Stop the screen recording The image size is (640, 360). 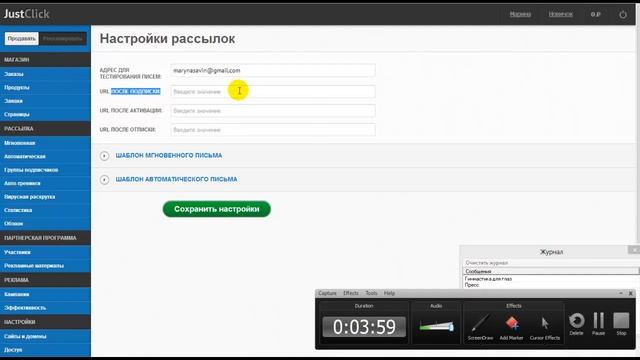coord(621,324)
